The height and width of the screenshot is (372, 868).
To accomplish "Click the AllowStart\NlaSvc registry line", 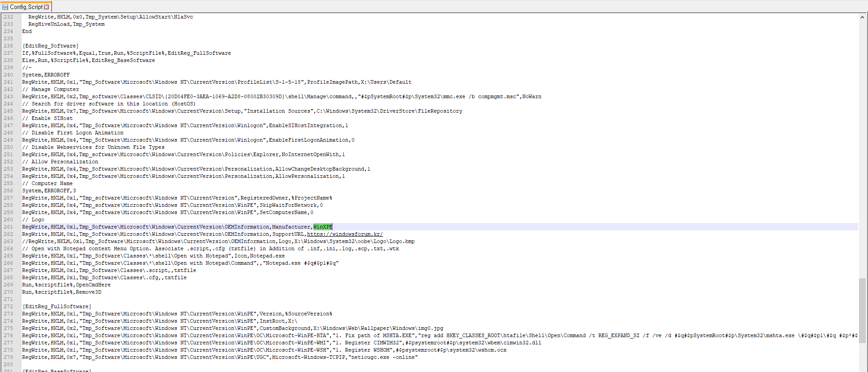I will click(110, 17).
